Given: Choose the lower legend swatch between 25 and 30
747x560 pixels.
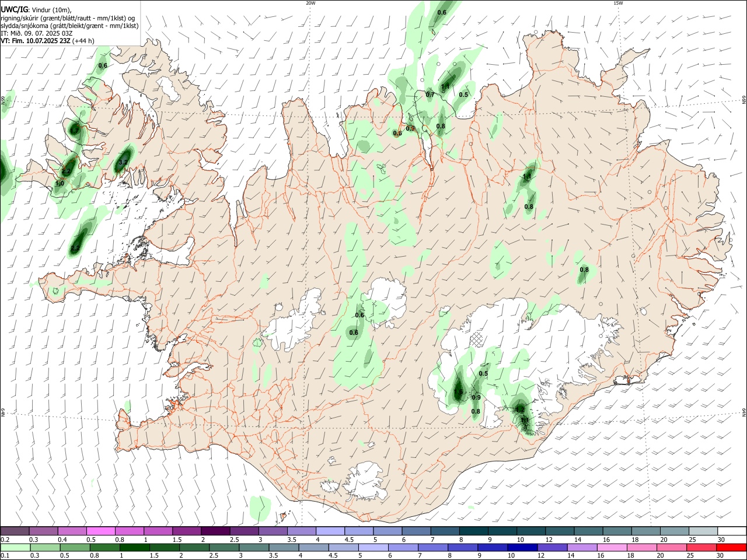Looking at the screenshot, I should pos(701,547).
